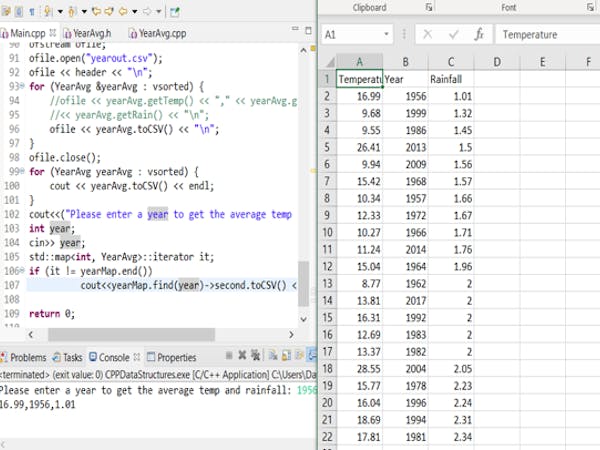Open back navigation history dropdown
600x450 pixels.
[x=134, y=12]
